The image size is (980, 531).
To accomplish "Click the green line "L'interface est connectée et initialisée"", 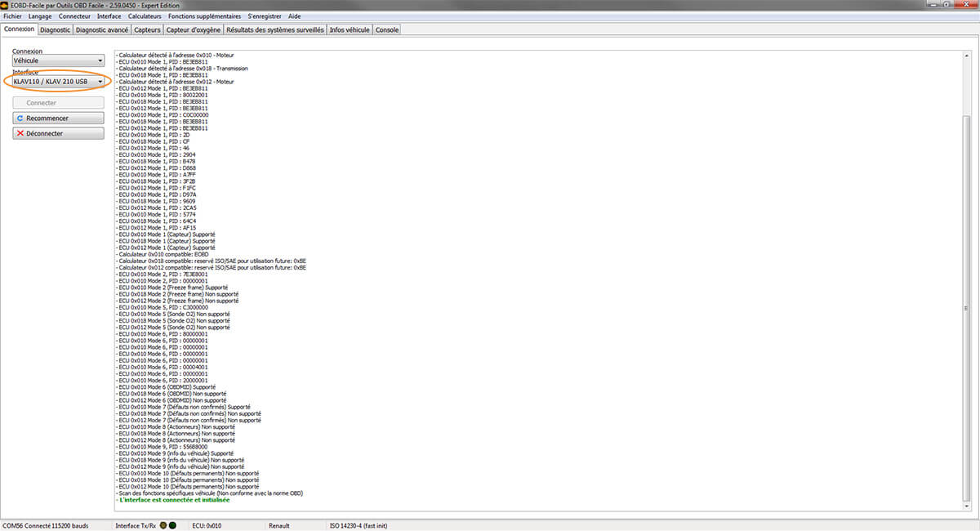I will click(172, 499).
